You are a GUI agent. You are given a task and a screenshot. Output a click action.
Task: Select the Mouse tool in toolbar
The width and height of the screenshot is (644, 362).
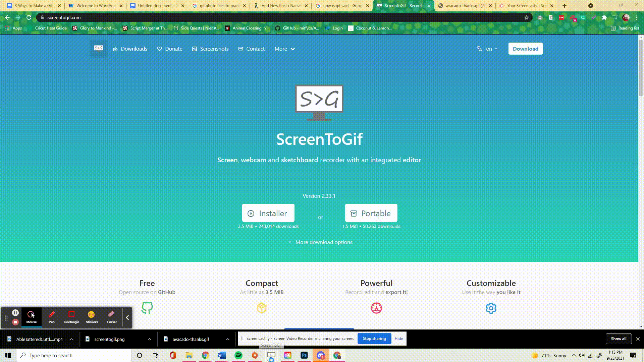(31, 316)
